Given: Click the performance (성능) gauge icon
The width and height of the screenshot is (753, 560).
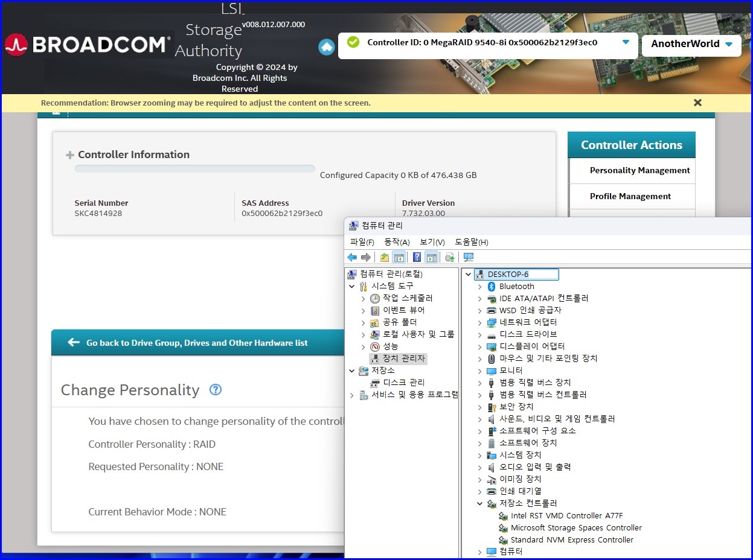Looking at the screenshot, I should coord(375,346).
